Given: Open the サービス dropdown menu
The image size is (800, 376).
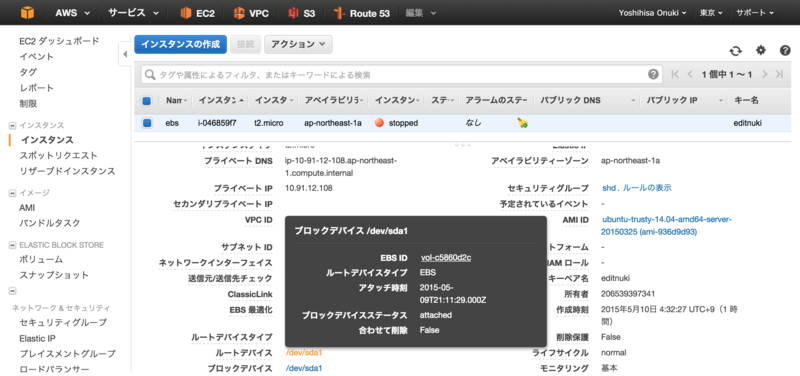Looking at the screenshot, I should (x=134, y=13).
